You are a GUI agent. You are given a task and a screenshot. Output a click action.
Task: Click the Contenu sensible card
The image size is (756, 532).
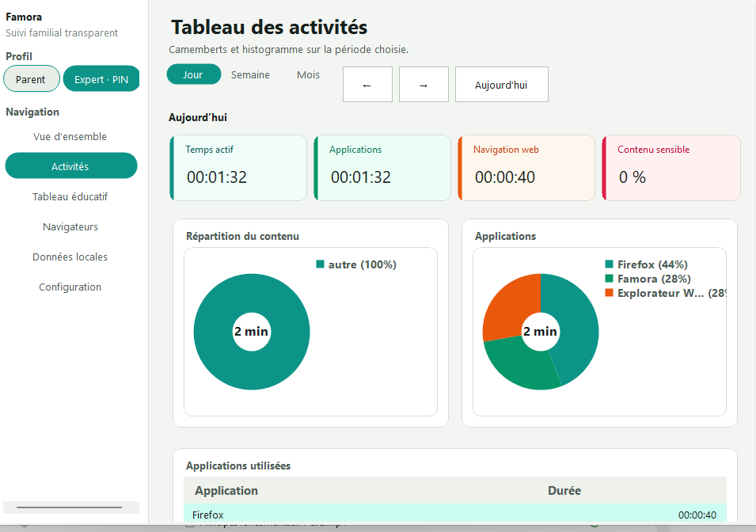671,168
